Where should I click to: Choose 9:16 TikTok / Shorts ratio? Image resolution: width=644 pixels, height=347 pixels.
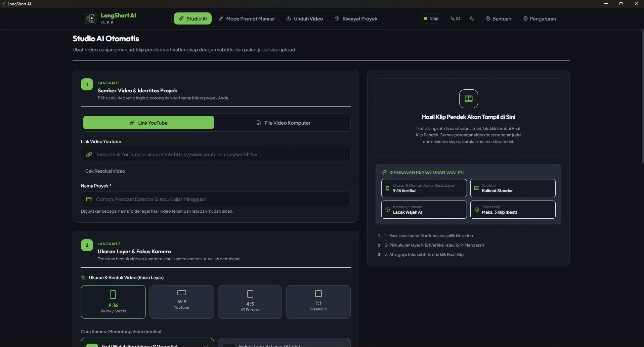(x=113, y=302)
